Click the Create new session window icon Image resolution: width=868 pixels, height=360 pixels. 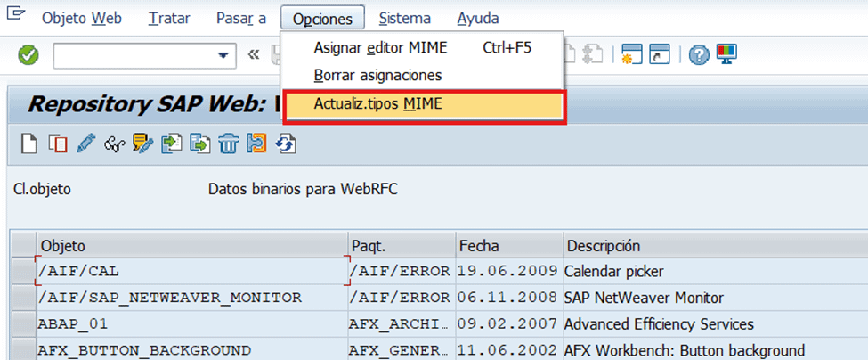tap(632, 55)
